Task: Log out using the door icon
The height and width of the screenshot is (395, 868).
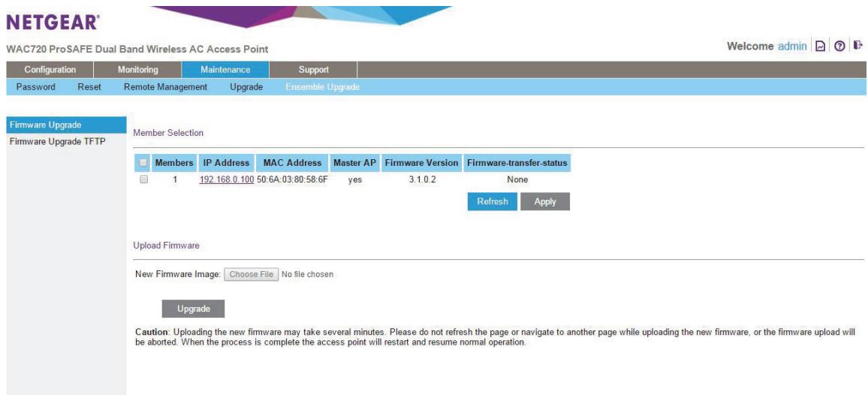Action: pos(857,45)
